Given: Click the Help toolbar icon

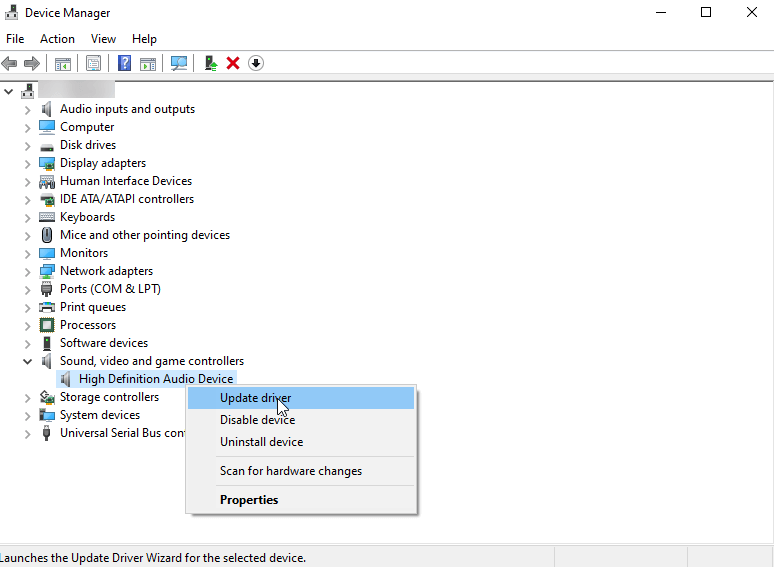Looking at the screenshot, I should pos(124,63).
